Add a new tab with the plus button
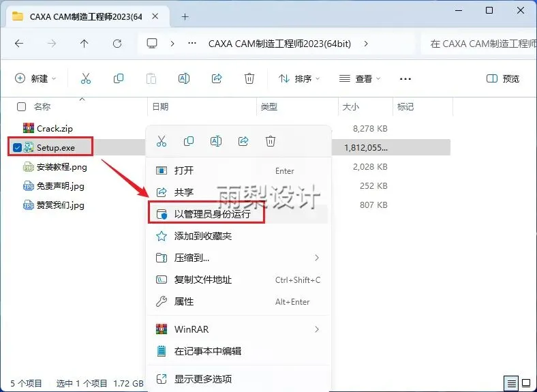The width and height of the screenshot is (537, 392). (x=185, y=17)
